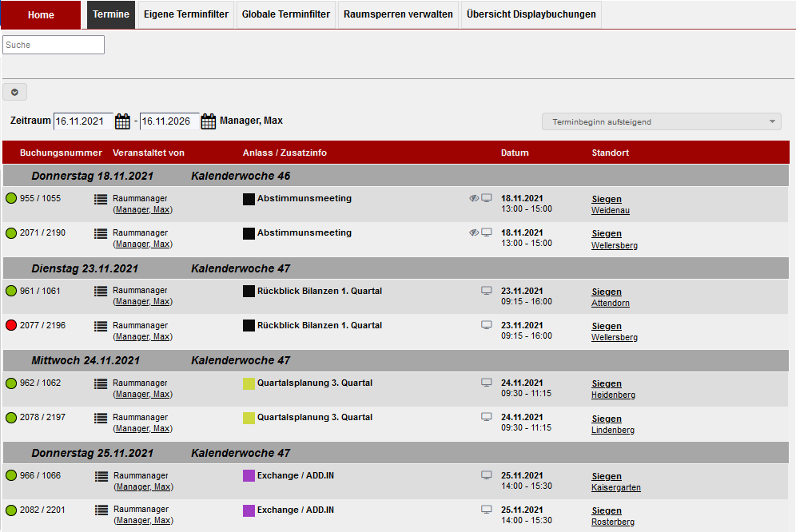796x532 pixels.
Task: Click the Anlass / Zusatzinfo column header
Action: tap(285, 153)
